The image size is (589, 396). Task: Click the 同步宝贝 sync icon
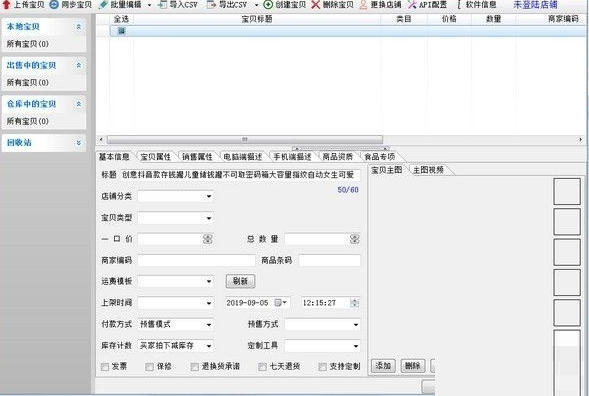click(x=54, y=5)
